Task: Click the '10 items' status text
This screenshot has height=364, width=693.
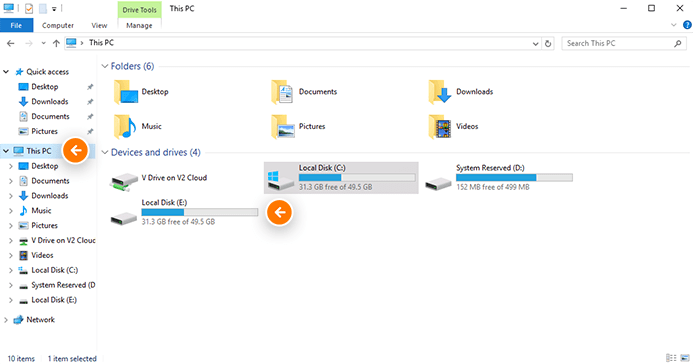Action: click(21, 359)
